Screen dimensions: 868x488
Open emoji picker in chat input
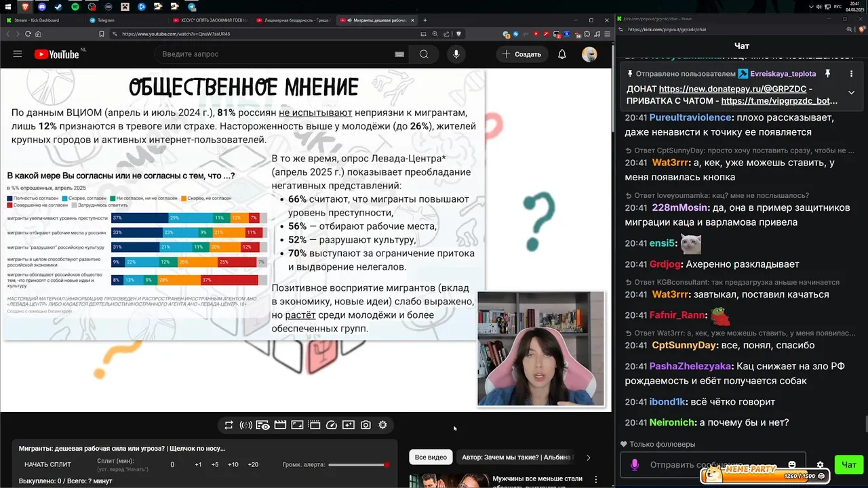click(x=791, y=464)
